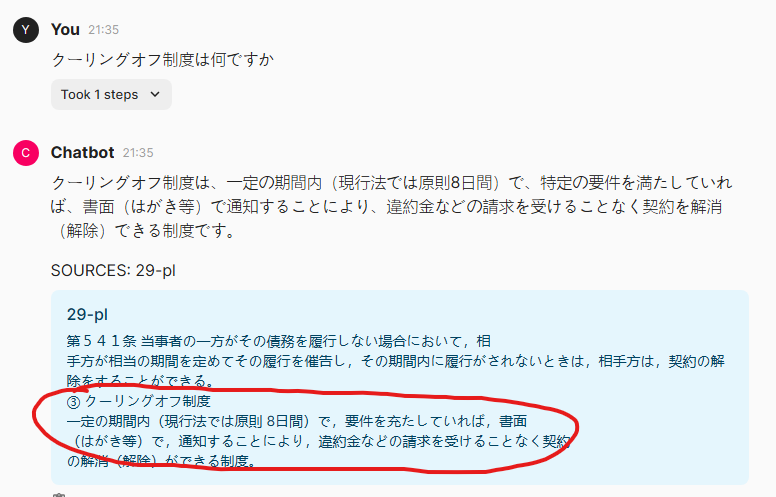The height and width of the screenshot is (497, 776).
Task: Click the chevron arrow beside "Took 1 steps"
Action: (155, 94)
